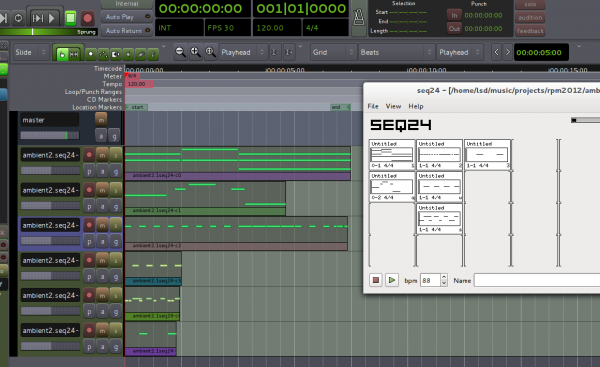Open the Slide edit mode dropdown
Screen dimensions: 600x367
point(30,52)
